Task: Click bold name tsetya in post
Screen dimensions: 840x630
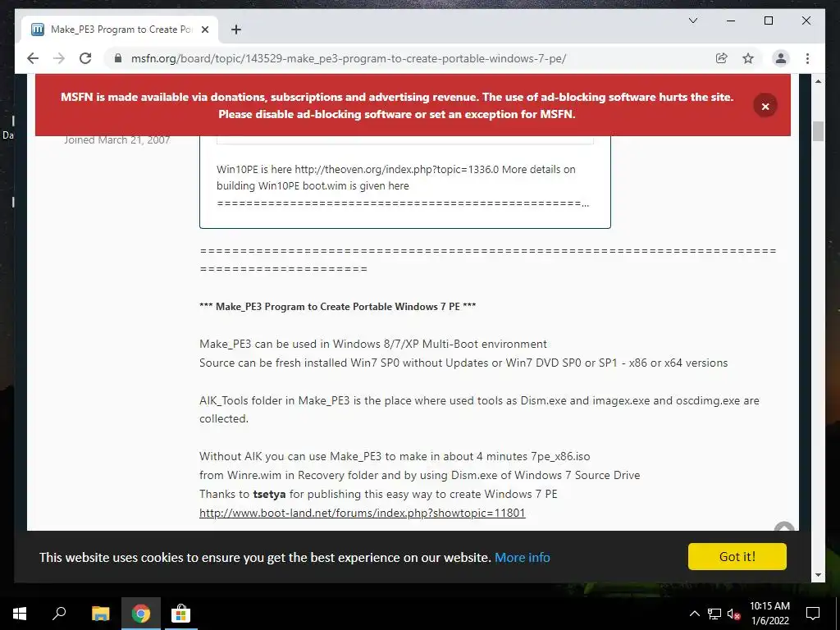Action: (x=269, y=494)
